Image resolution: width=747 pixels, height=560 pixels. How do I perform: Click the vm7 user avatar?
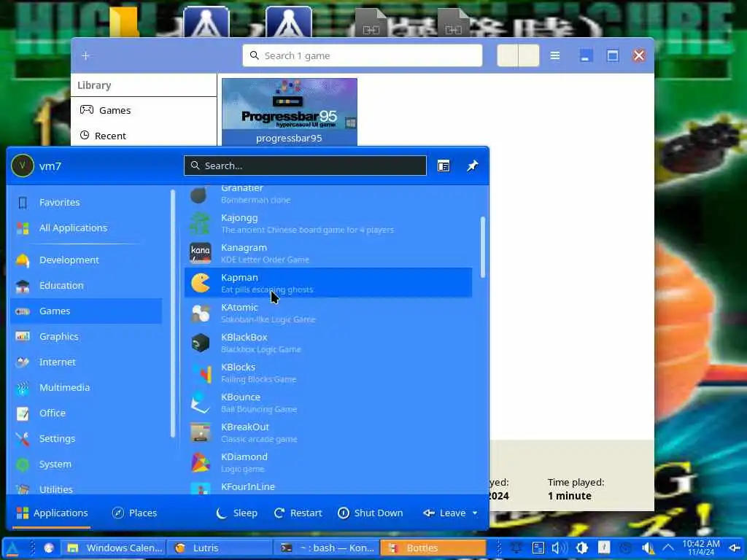pos(23,166)
